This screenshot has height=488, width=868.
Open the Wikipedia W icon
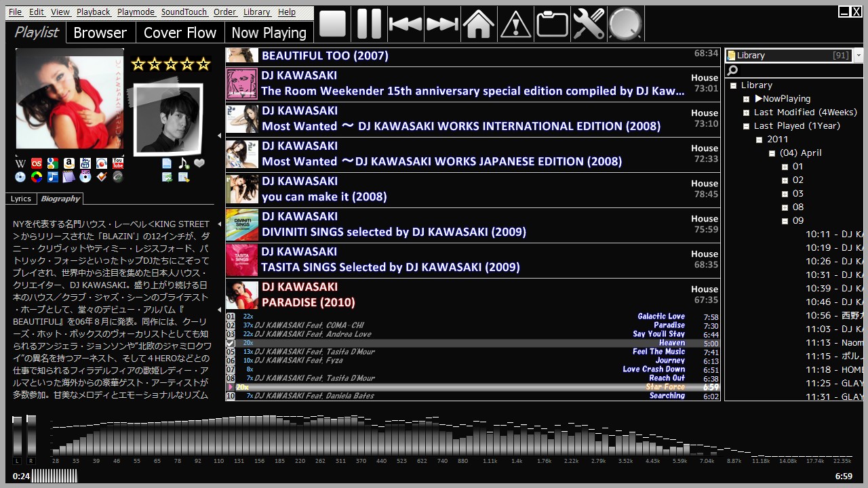20,163
